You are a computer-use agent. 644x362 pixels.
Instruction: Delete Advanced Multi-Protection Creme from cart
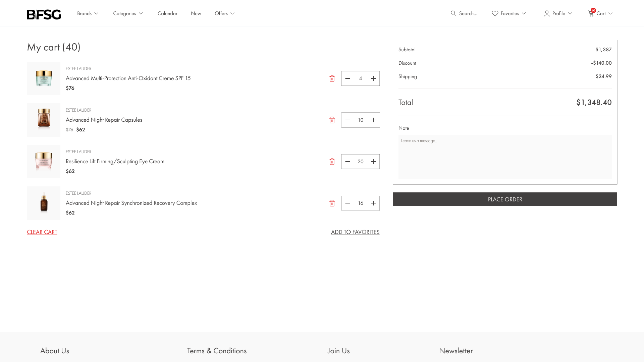(332, 78)
